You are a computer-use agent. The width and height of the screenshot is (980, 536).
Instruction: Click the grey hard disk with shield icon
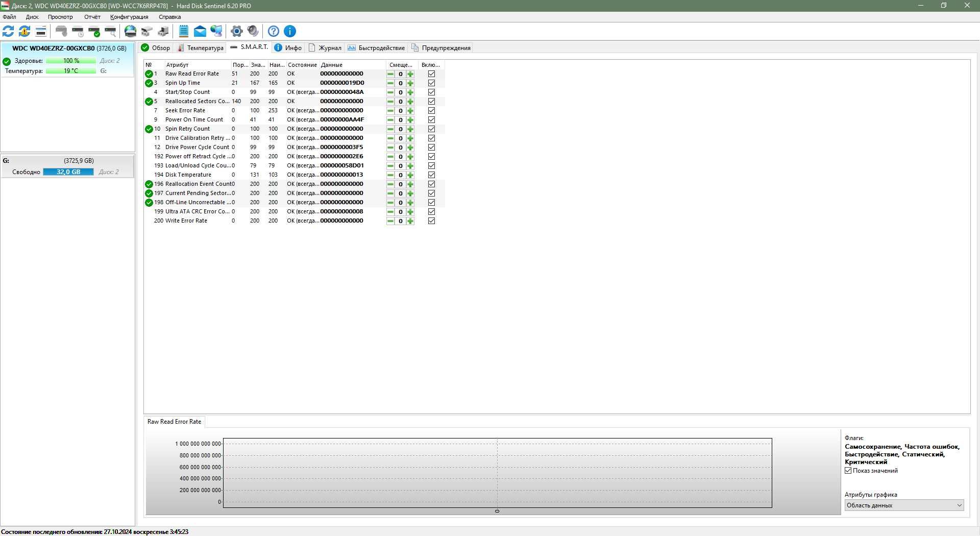tap(61, 31)
